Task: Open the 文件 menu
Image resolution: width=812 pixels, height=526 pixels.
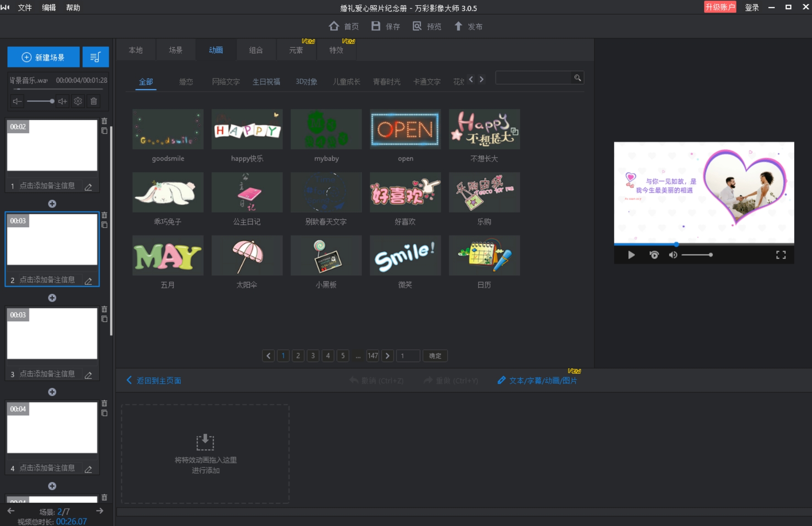Action: [x=25, y=7]
